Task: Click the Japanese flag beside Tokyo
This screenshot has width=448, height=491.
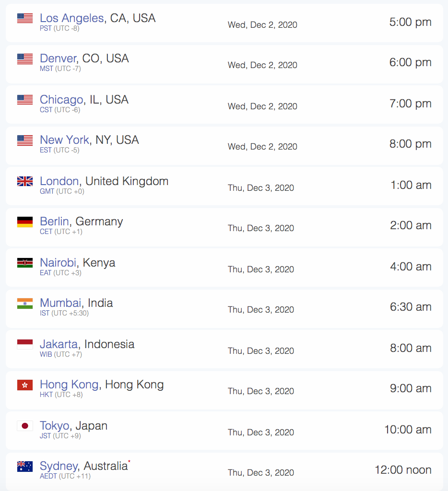Action: pos(25,426)
